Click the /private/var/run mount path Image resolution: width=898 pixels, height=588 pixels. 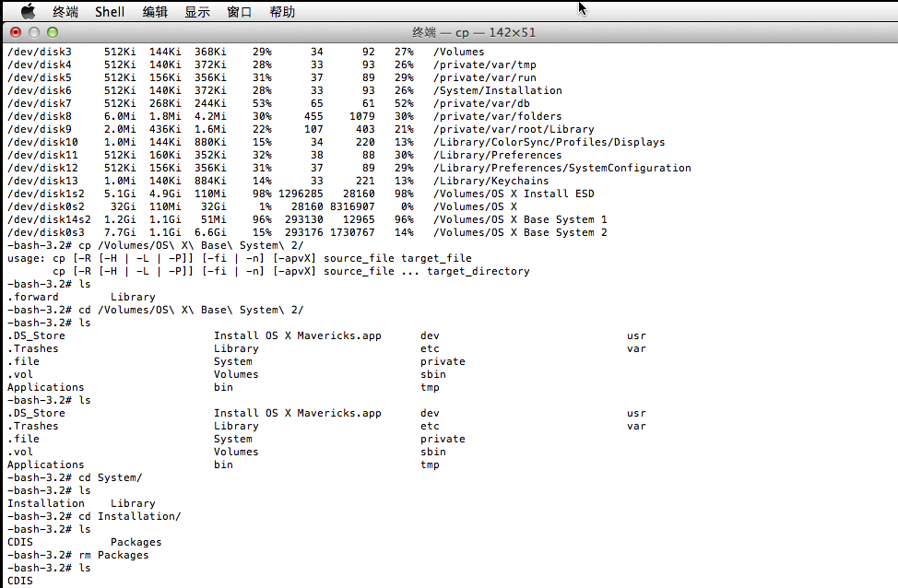pyautogui.click(x=485, y=77)
